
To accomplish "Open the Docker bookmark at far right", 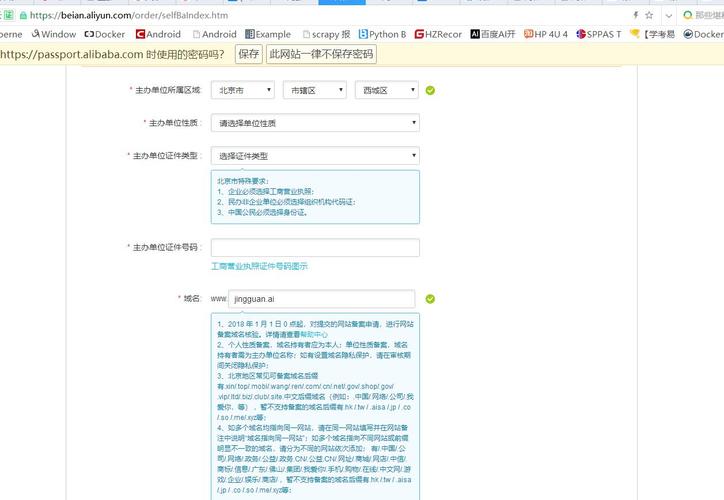I will 704,34.
